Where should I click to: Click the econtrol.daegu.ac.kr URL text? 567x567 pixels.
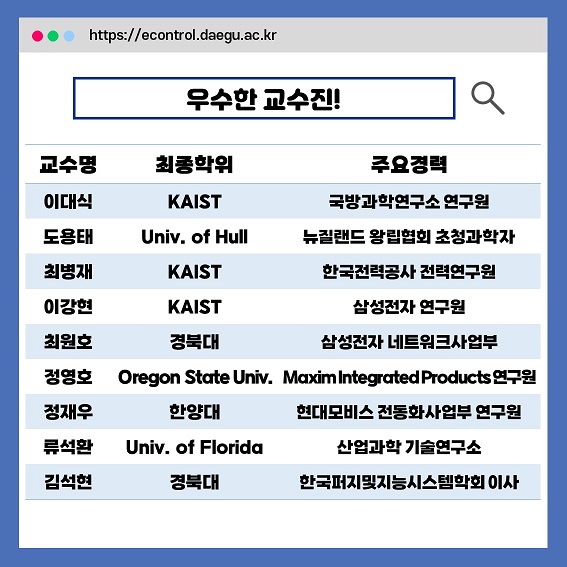pyautogui.click(x=183, y=35)
